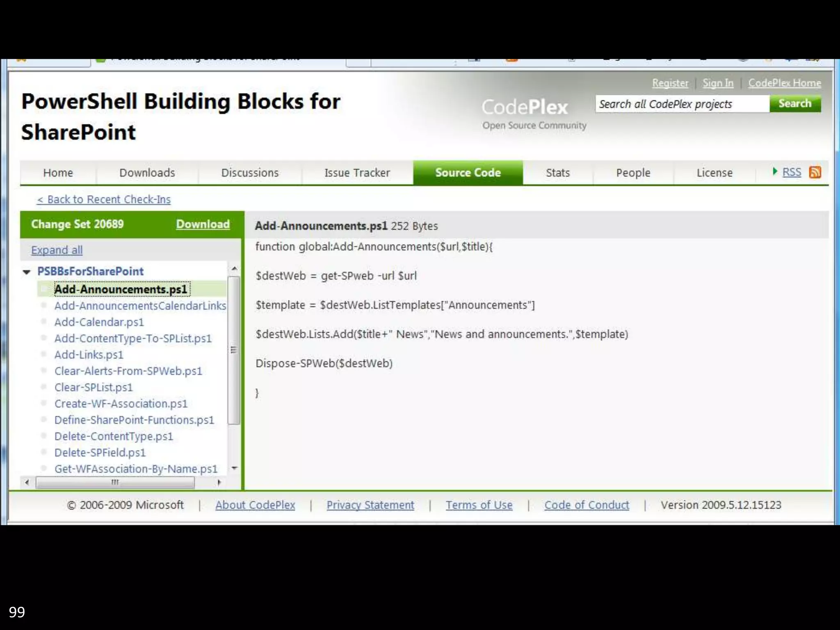Open Define-SharePoint-Functions.ps1 file

[134, 420]
